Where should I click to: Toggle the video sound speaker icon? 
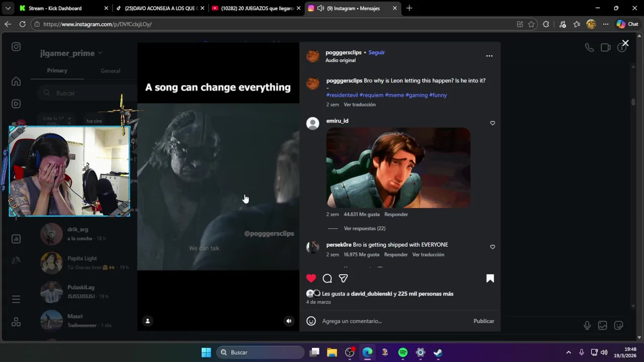pyautogui.click(x=289, y=321)
